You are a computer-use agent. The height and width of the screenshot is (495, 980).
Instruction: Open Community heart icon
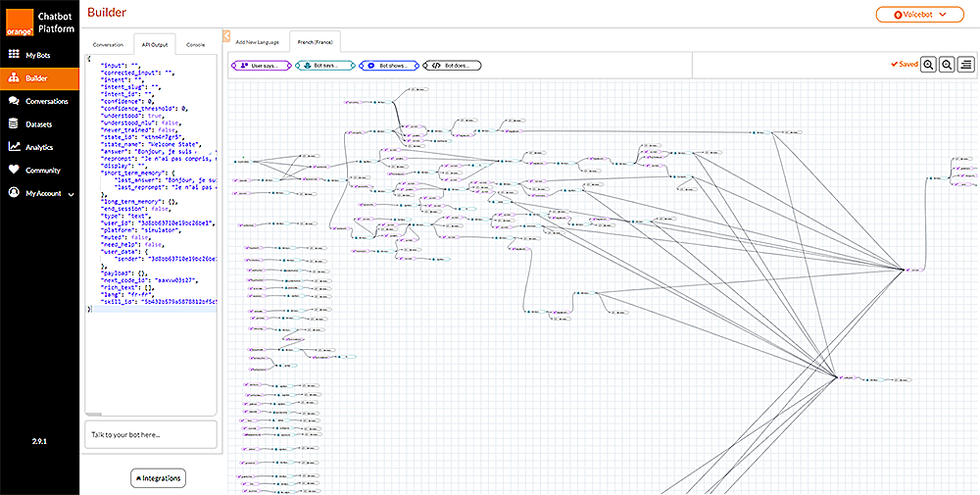14,170
